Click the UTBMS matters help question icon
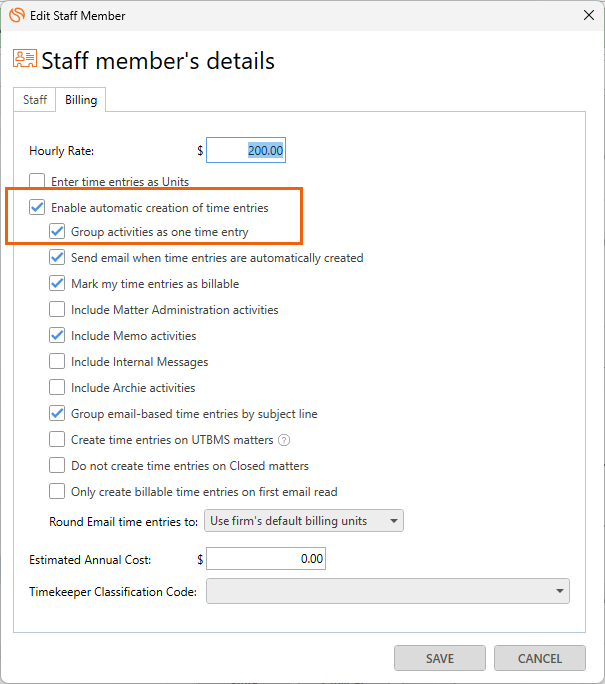 point(284,440)
